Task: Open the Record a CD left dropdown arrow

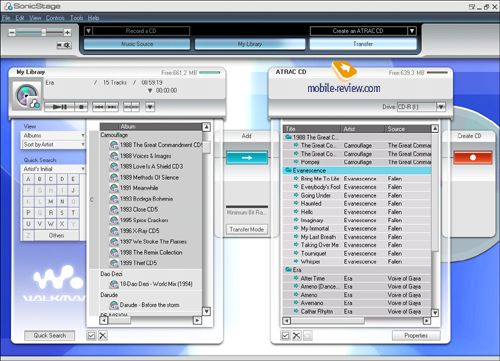Action: tap(88, 31)
